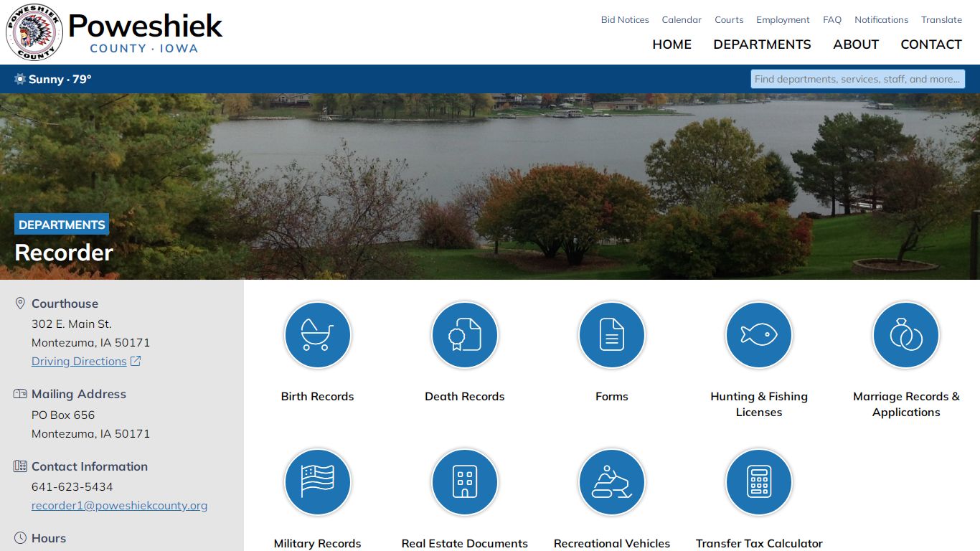Click the Hunting & Fishing Licenses label
Viewport: 980px width, 551px height.
click(x=759, y=404)
